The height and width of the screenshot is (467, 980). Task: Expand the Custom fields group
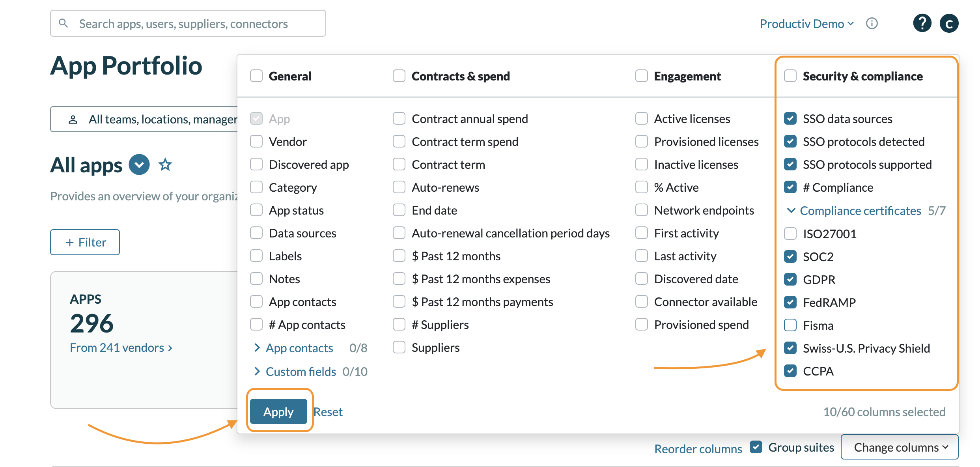click(x=257, y=371)
